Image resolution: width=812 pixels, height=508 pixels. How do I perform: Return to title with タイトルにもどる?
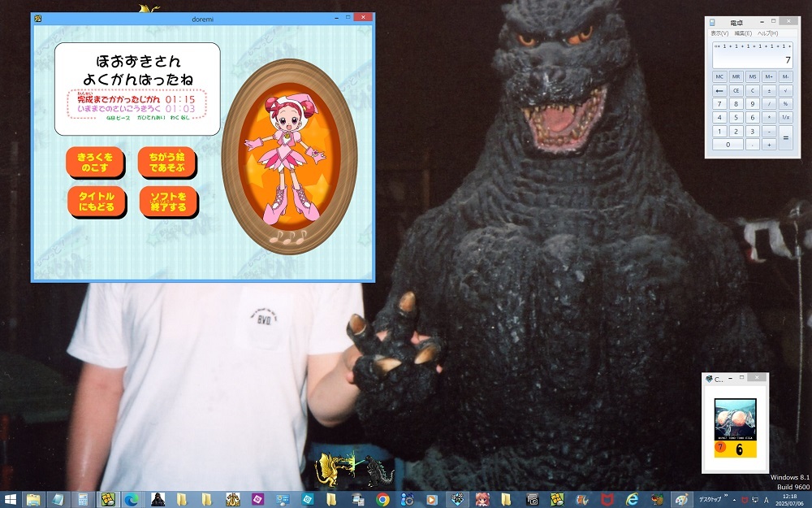coord(97,202)
